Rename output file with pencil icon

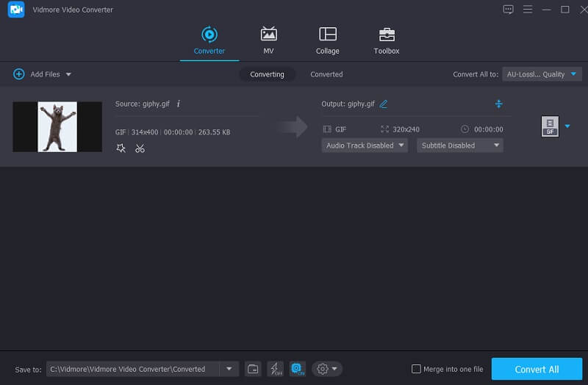[384, 104]
